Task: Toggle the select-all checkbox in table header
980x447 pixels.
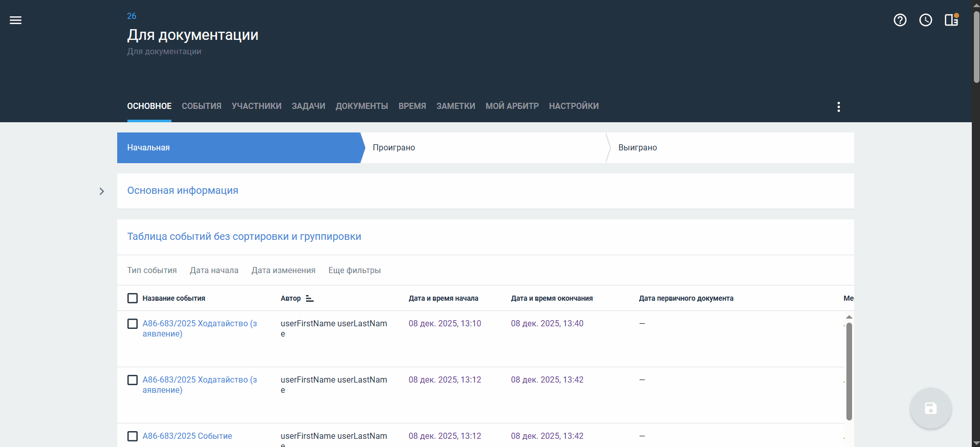Action: (133, 298)
